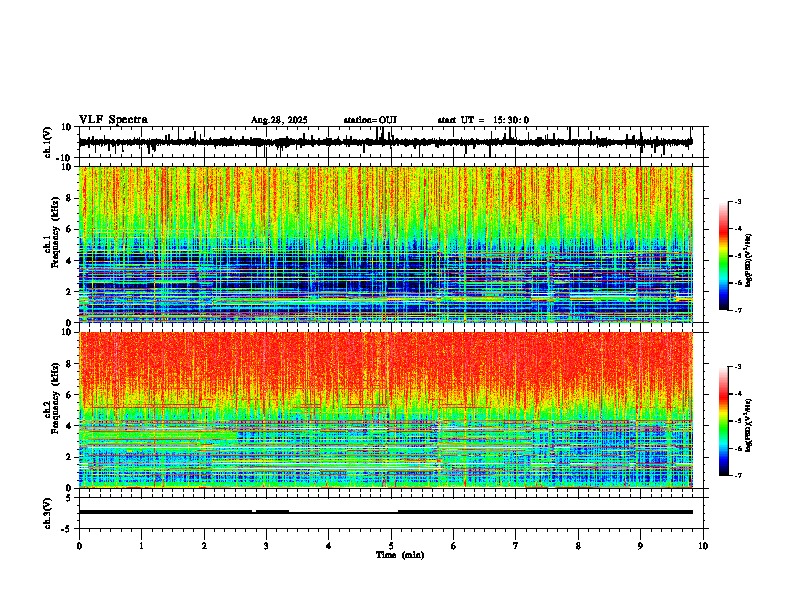Click the time axis tick label "7"
This screenshot has width=792, height=612.
tap(516, 546)
